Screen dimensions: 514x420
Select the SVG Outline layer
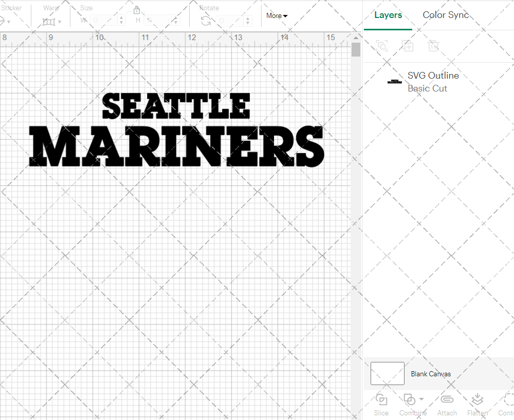pos(433,76)
